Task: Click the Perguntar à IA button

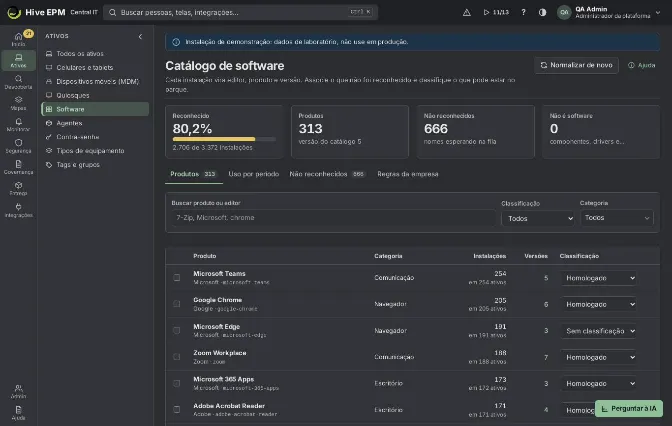Action: click(629, 408)
